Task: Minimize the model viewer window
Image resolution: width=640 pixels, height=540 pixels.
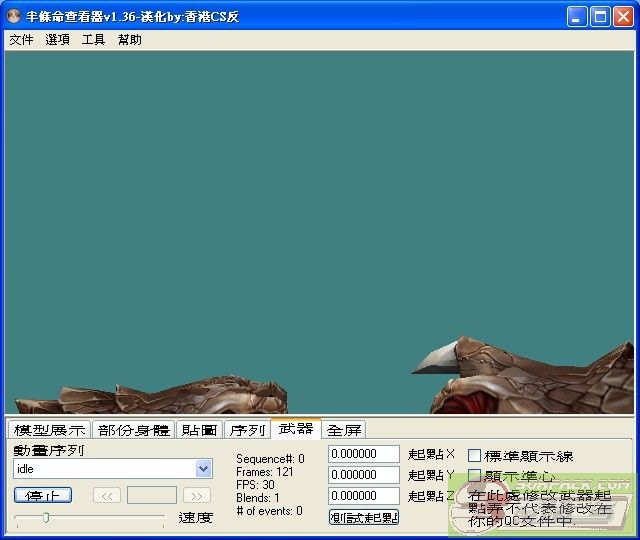Action: [577, 17]
